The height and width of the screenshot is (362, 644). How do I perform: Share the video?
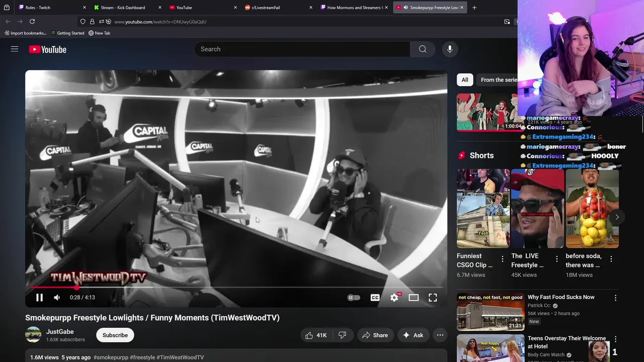click(x=375, y=335)
